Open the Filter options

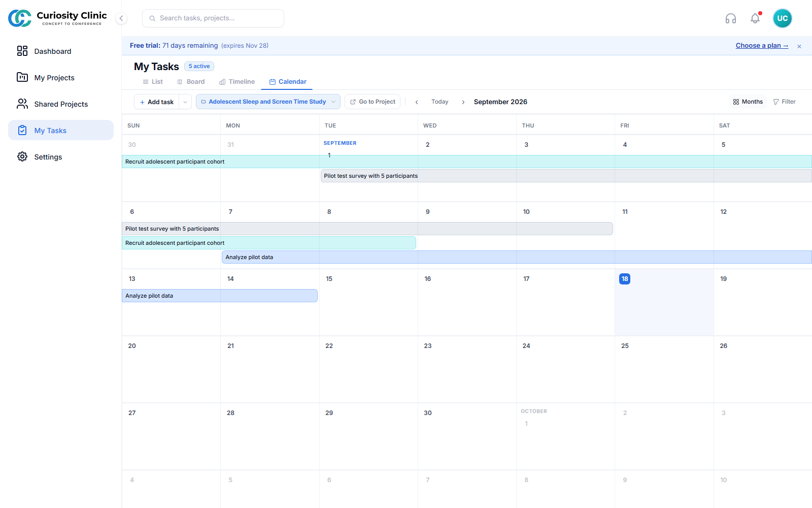[x=784, y=102]
